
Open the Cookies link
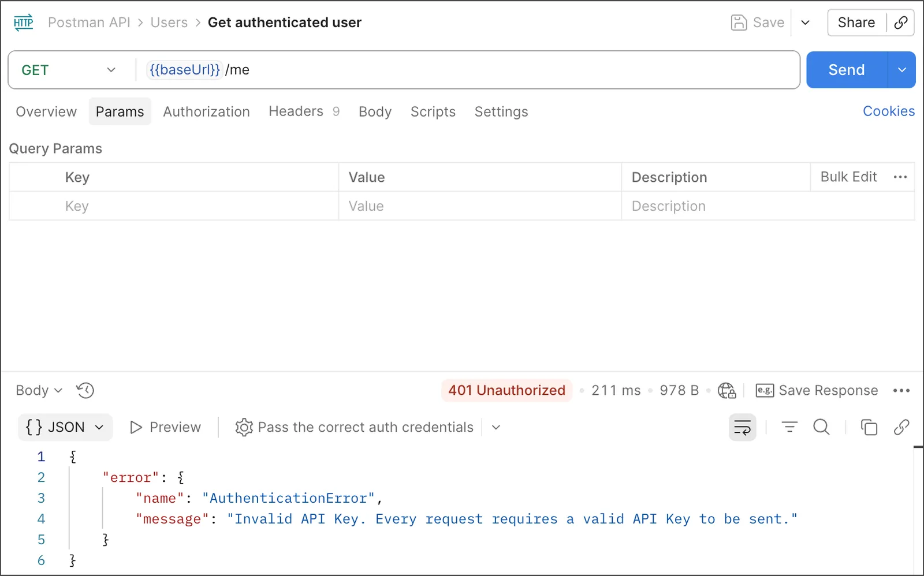point(889,111)
